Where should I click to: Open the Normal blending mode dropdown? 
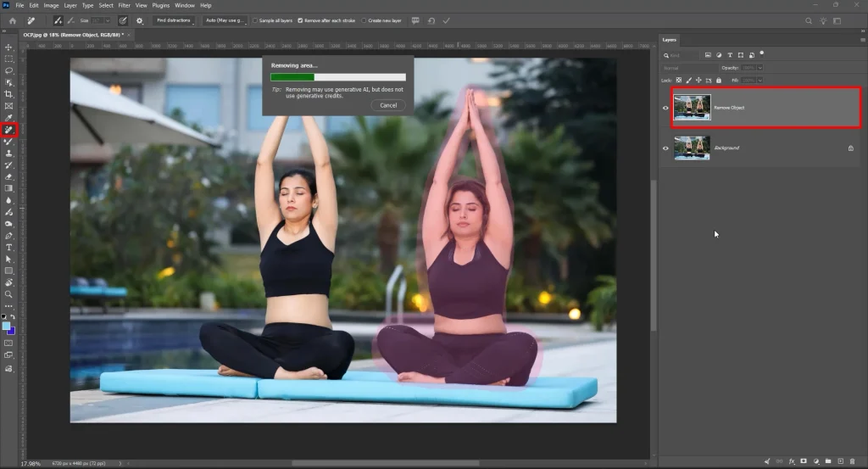coord(688,68)
